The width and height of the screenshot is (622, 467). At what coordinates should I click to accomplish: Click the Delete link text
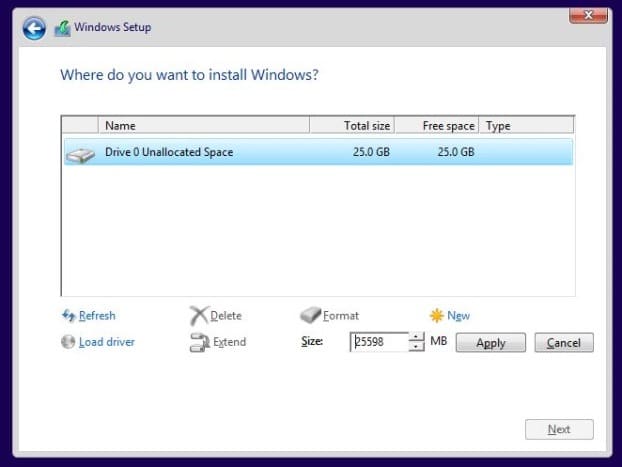[226, 315]
